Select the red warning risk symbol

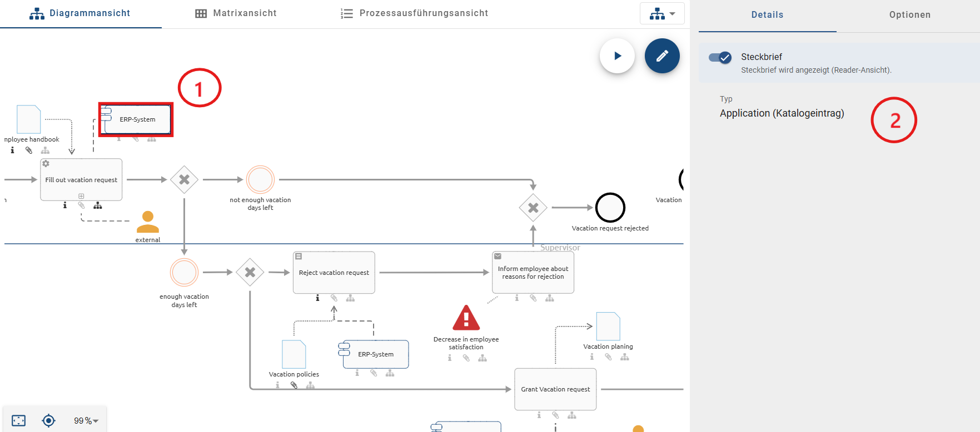[x=466, y=318]
